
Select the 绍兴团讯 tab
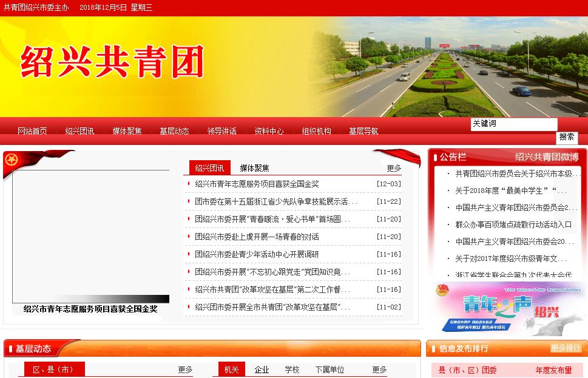pos(209,168)
